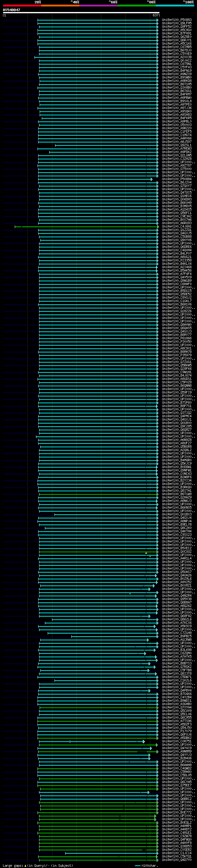Select hit label UniRef100_A8J597

[x=177, y=142]
